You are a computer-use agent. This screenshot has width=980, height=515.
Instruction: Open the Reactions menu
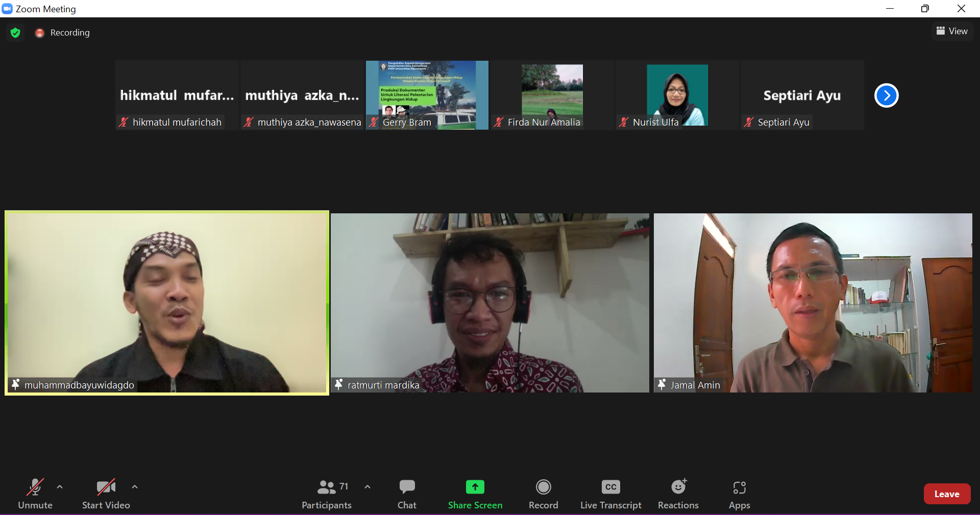(x=678, y=494)
